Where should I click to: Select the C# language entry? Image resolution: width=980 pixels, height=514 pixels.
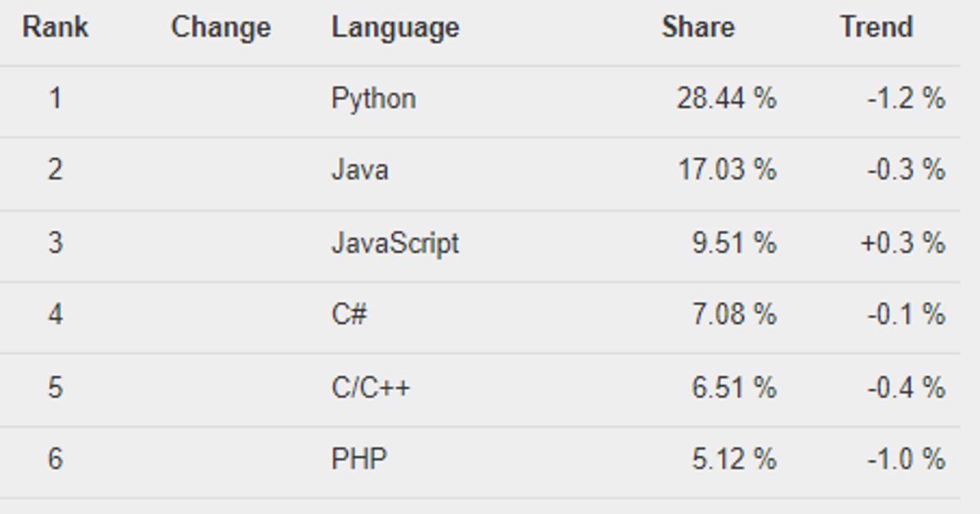[347, 314]
